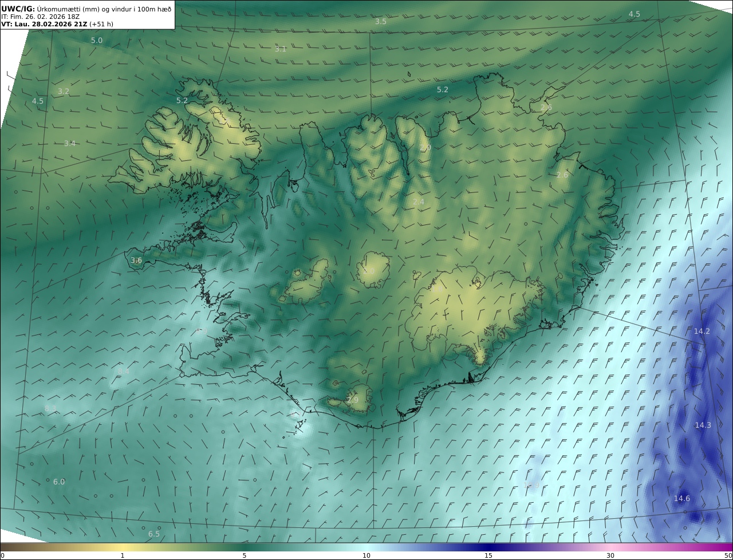Image resolution: width=733 pixels, height=560 pixels.
Task: Click the 'VT: Lau. 28.02.2026 21Z' valid time
Action: click(x=45, y=25)
